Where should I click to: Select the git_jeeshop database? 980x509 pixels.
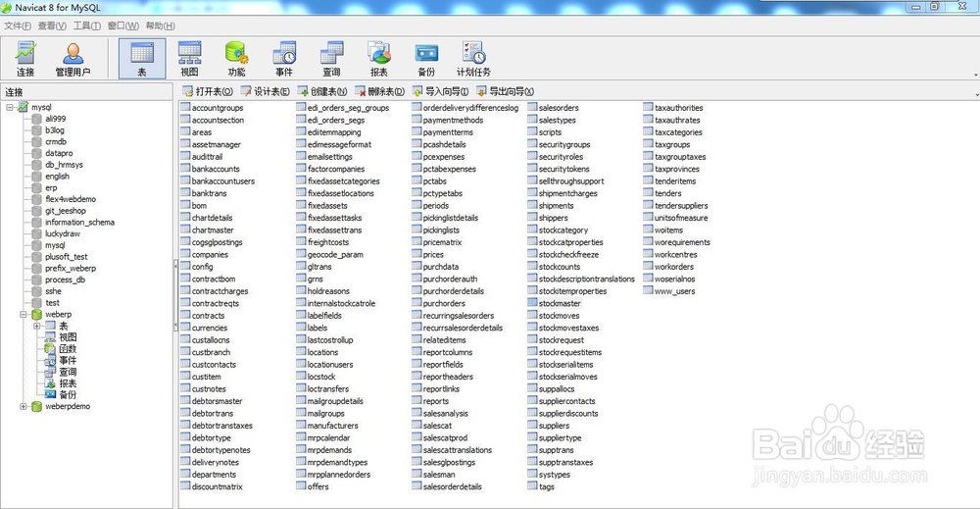[x=65, y=211]
